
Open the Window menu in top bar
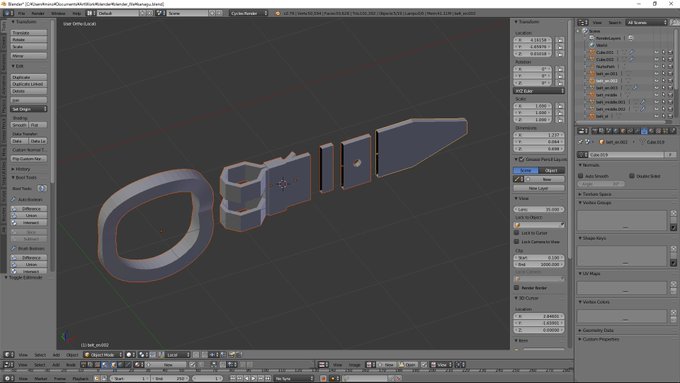tap(58, 13)
